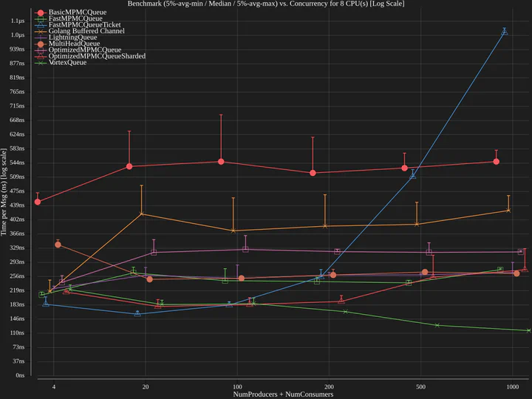Click the BasicMPMCQueue red circle legend marker
The height and width of the screenshot is (399, 532).
pos(41,13)
